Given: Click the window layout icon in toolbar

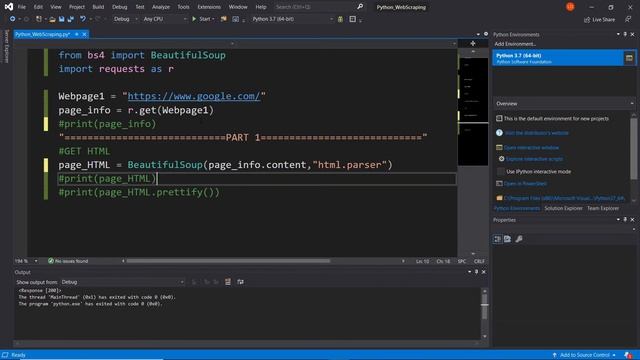Looking at the screenshot, I should click(x=352, y=19).
